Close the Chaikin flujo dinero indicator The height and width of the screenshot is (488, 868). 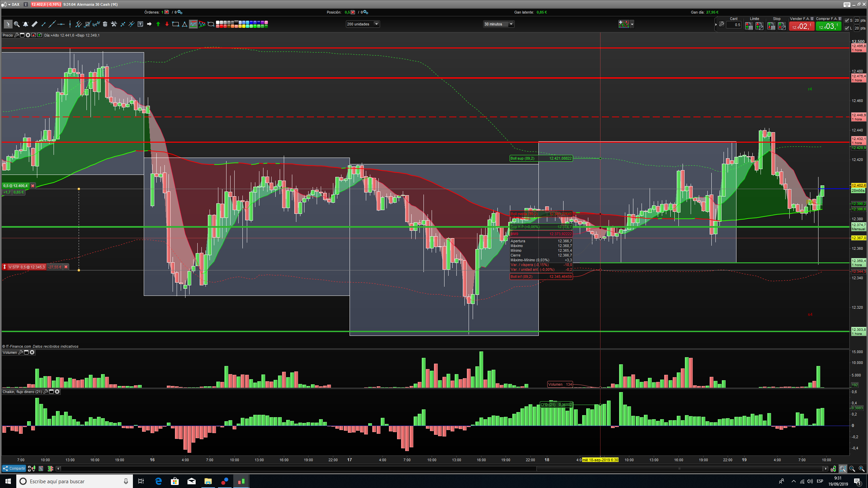point(57,392)
